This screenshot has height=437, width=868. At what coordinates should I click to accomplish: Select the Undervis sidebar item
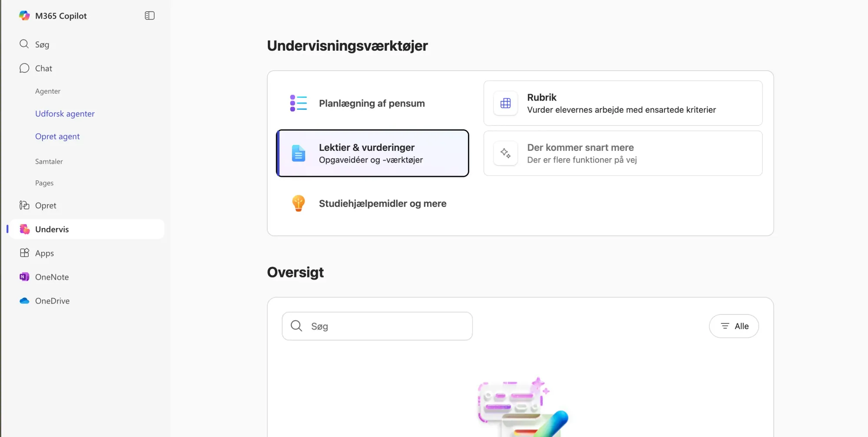click(x=52, y=229)
